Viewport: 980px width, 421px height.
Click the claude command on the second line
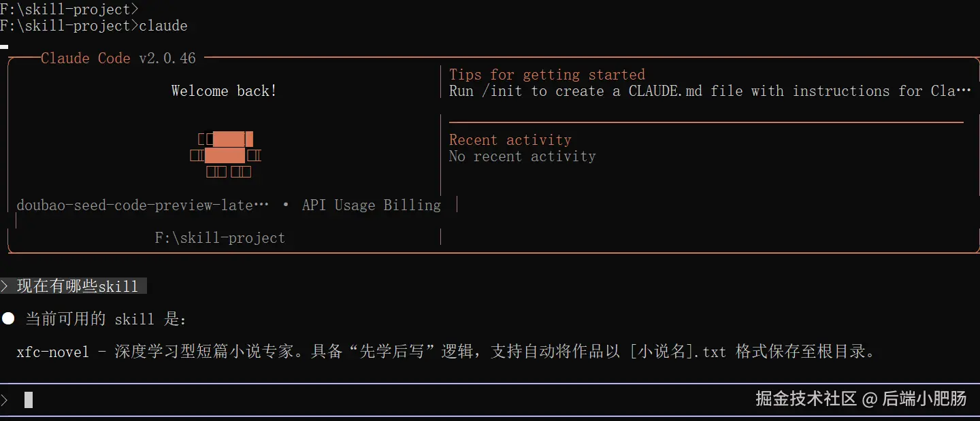[163, 26]
